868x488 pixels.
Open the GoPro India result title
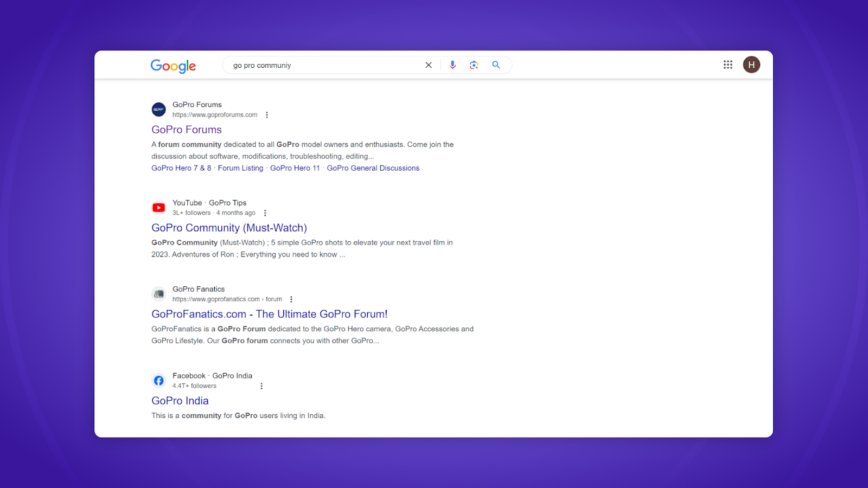click(180, 401)
